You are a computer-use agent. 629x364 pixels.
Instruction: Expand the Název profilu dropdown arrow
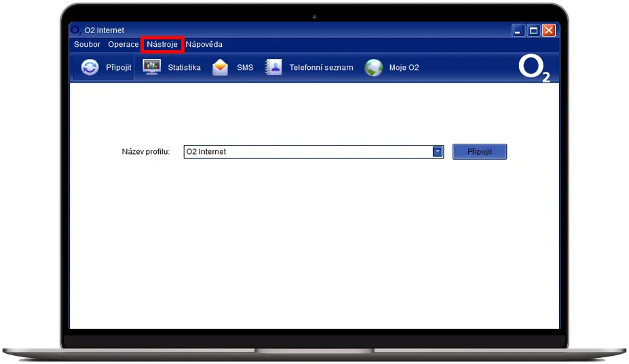pos(438,152)
